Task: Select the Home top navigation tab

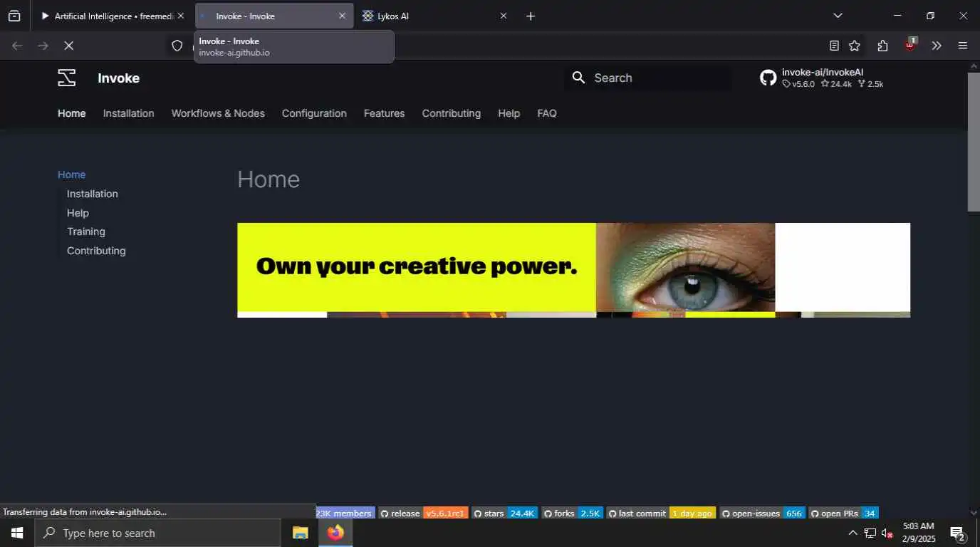Action: [71, 113]
